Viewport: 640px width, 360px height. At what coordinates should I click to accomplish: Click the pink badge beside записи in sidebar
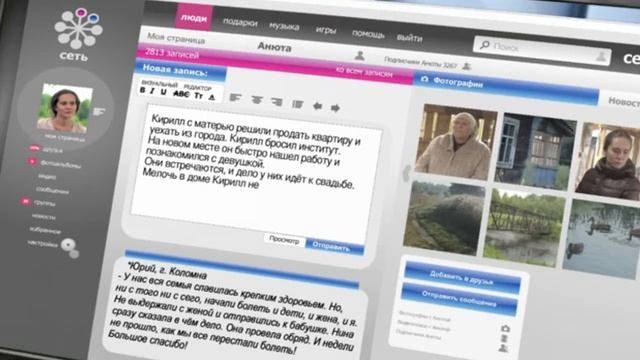(34, 148)
